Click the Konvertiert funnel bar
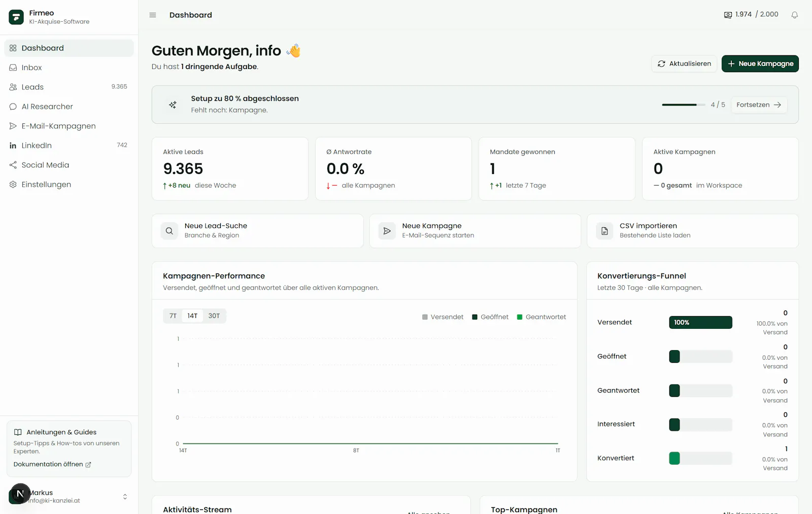812x514 pixels. pos(700,458)
